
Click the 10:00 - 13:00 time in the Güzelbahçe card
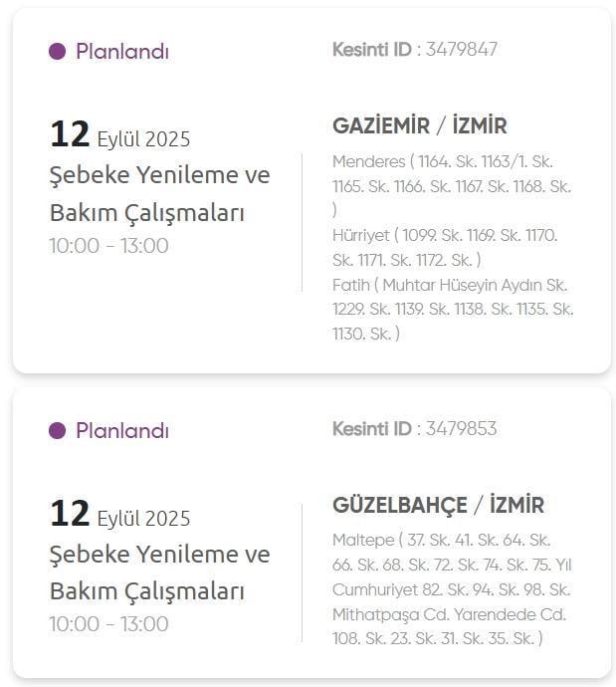[x=108, y=624]
